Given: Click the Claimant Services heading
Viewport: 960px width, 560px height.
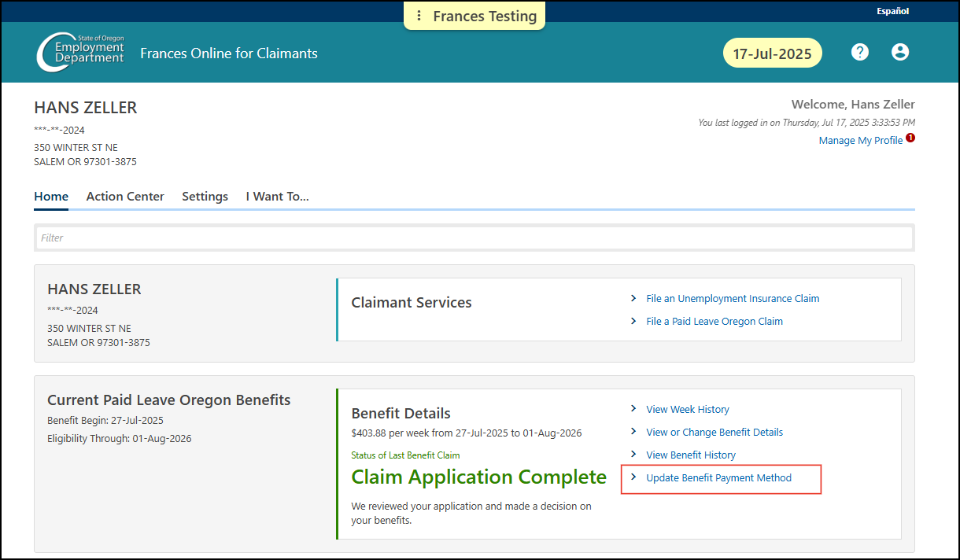Looking at the screenshot, I should coord(412,303).
